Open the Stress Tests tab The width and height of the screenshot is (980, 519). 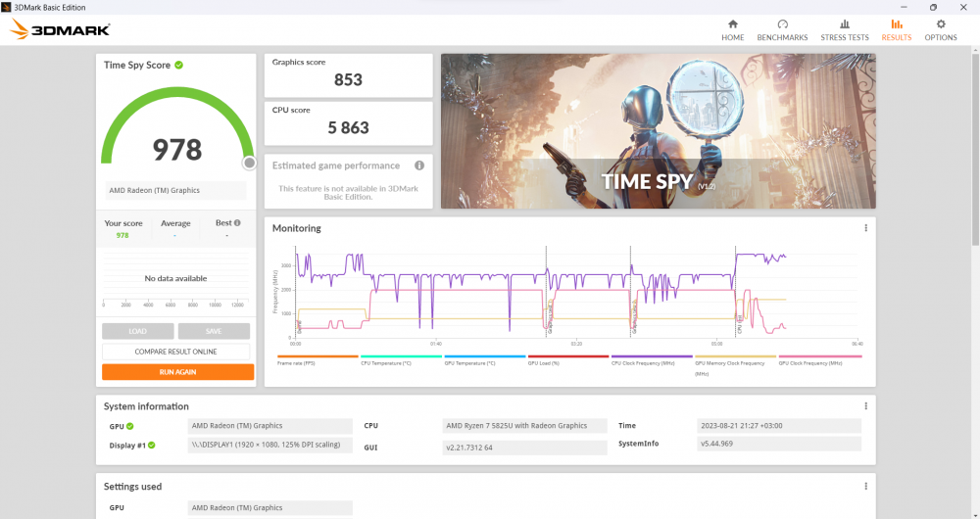point(845,30)
